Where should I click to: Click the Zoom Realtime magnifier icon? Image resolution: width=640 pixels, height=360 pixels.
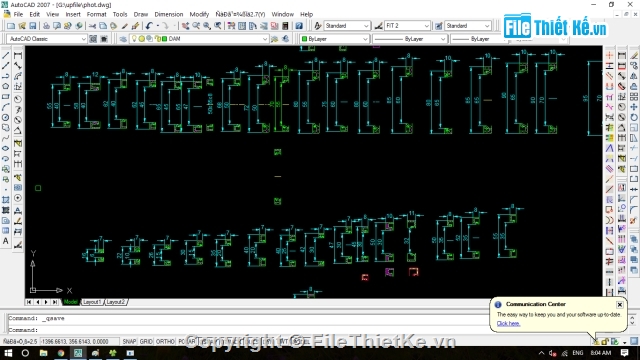pos(196,26)
